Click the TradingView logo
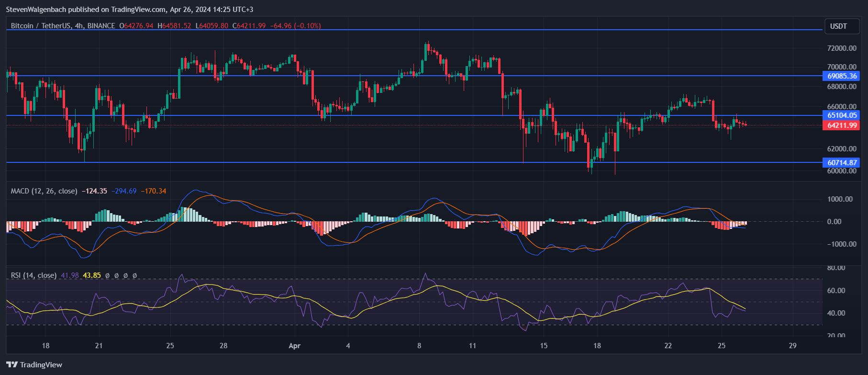This screenshot has width=868, height=375. 34,364
